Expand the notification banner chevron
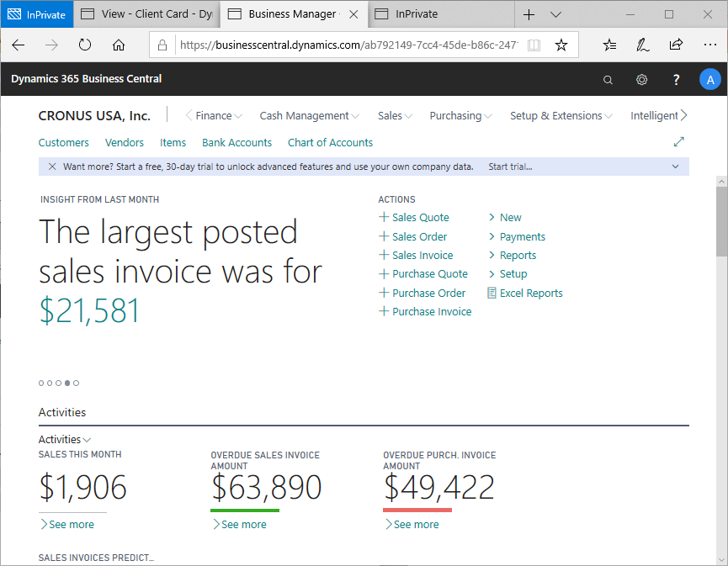728x566 pixels. point(676,167)
